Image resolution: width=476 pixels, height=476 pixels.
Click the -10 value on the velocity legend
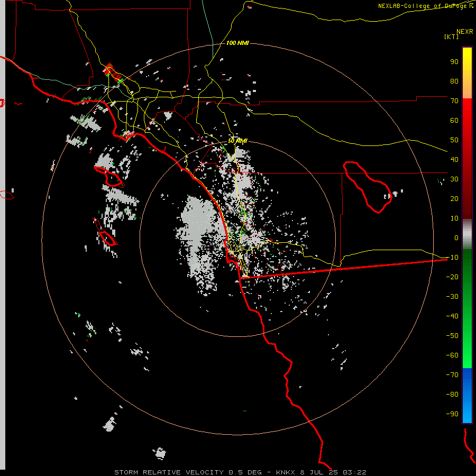point(452,258)
